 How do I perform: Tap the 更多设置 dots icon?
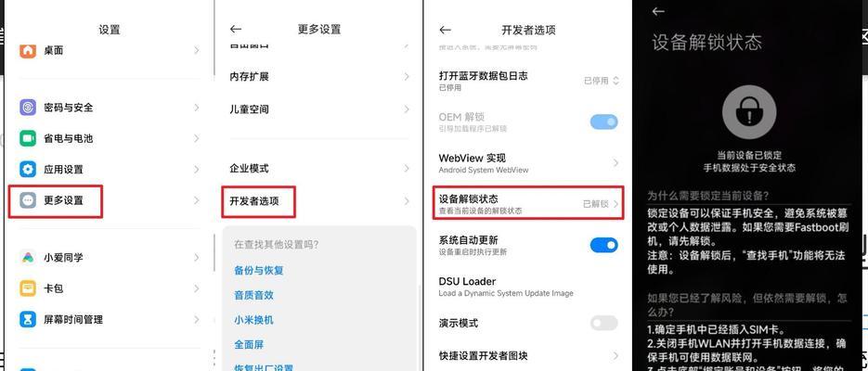click(28, 200)
